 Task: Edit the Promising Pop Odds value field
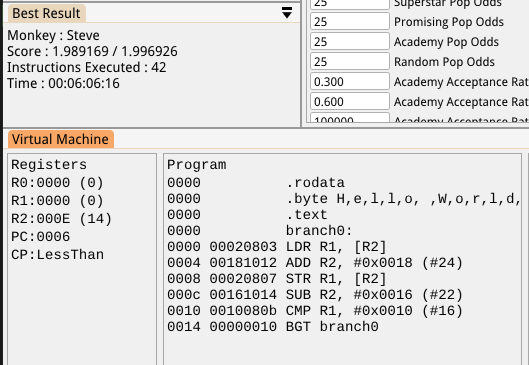(x=350, y=22)
